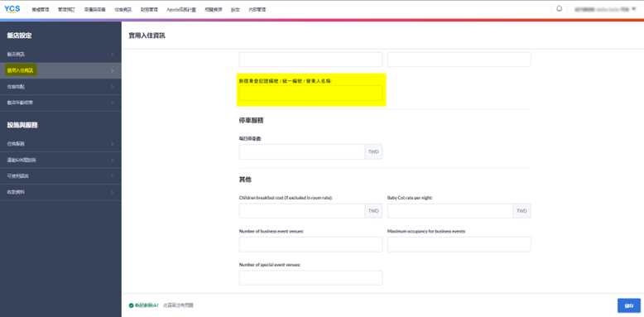This screenshot has height=317, width=644.
Task: Open the 財務管理 menu
Action: 149,9
